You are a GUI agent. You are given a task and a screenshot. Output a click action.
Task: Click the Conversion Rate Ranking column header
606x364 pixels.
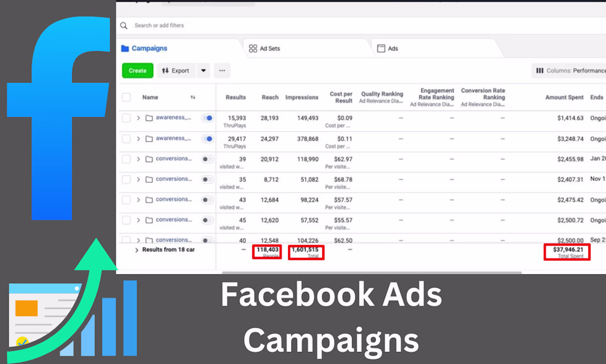coord(483,97)
